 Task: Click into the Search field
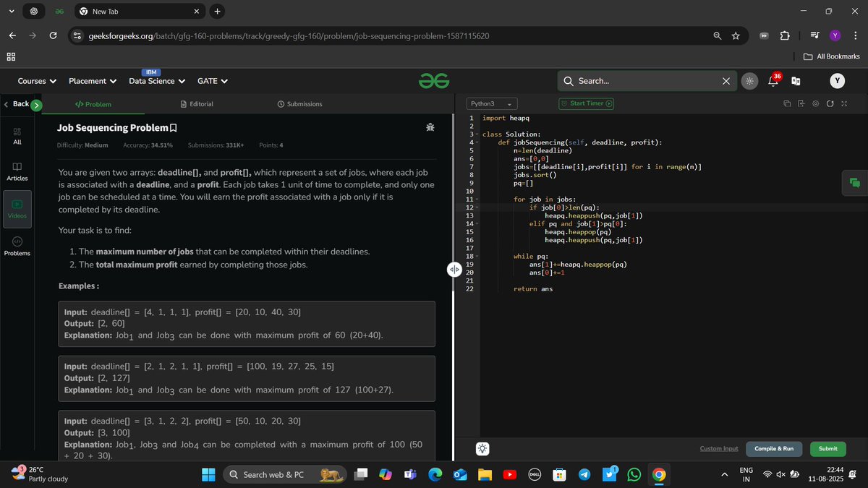pos(647,81)
